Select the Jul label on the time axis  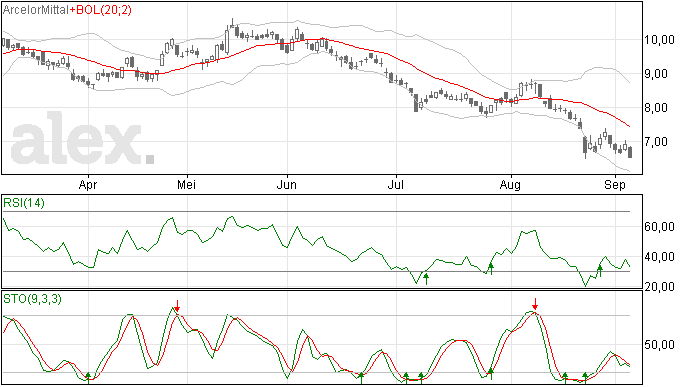(396, 184)
